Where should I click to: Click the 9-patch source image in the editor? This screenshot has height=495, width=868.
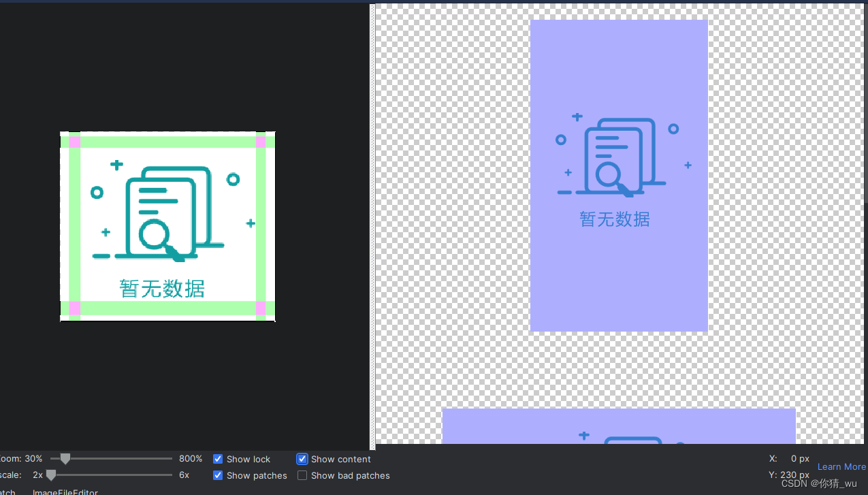pos(167,226)
